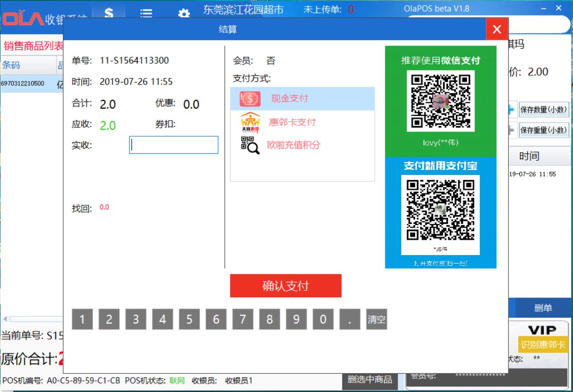Viewport: 573px width, 392px height.
Task: Click 删单 button in main window
Action: click(544, 308)
